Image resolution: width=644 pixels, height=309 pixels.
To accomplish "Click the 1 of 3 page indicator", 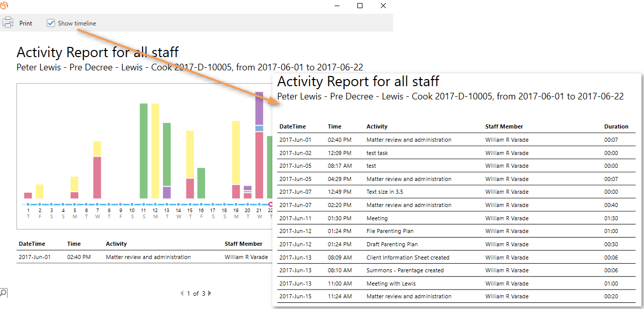I will [196, 293].
